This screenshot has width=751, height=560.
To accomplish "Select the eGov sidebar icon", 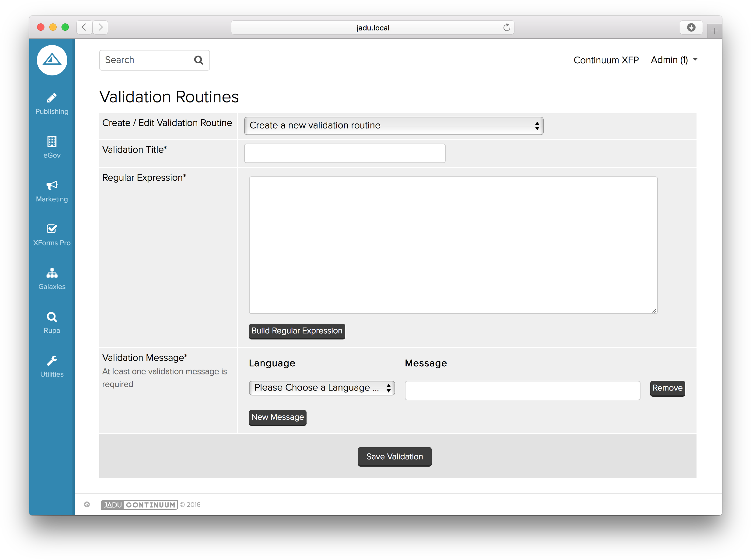I will [51, 147].
